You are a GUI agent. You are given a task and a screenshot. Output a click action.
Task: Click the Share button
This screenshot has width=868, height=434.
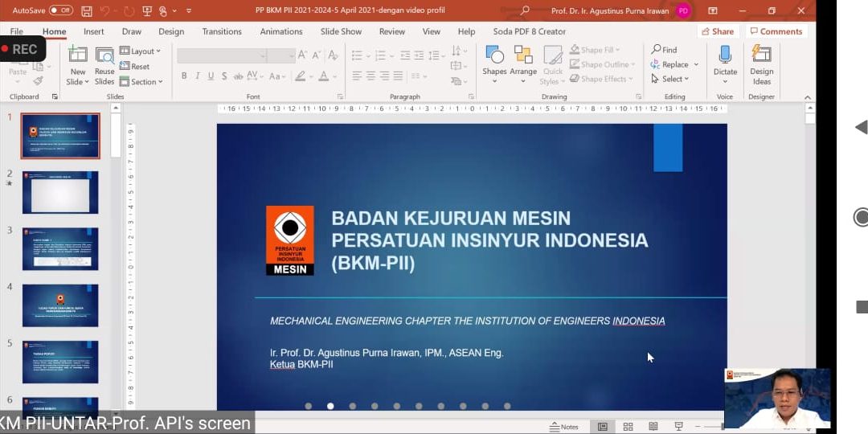(x=718, y=31)
